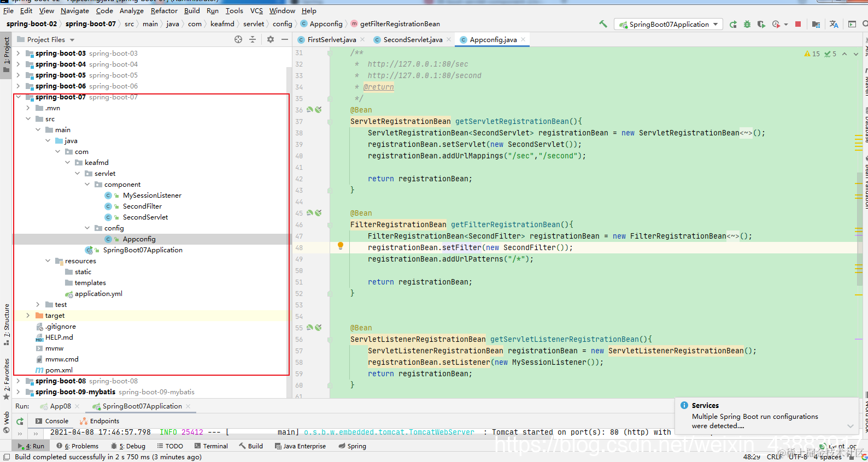Run with coverage shield icon
868x462 pixels.
pyautogui.click(x=761, y=24)
